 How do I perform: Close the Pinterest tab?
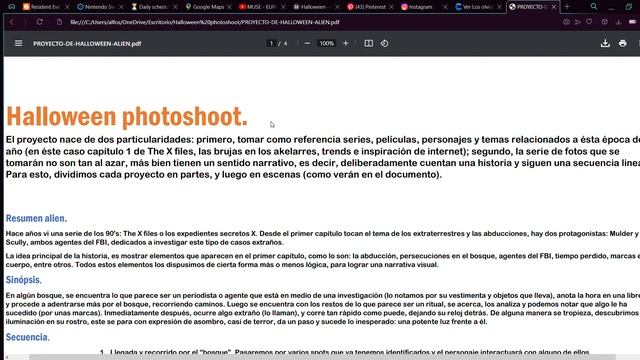point(391,7)
